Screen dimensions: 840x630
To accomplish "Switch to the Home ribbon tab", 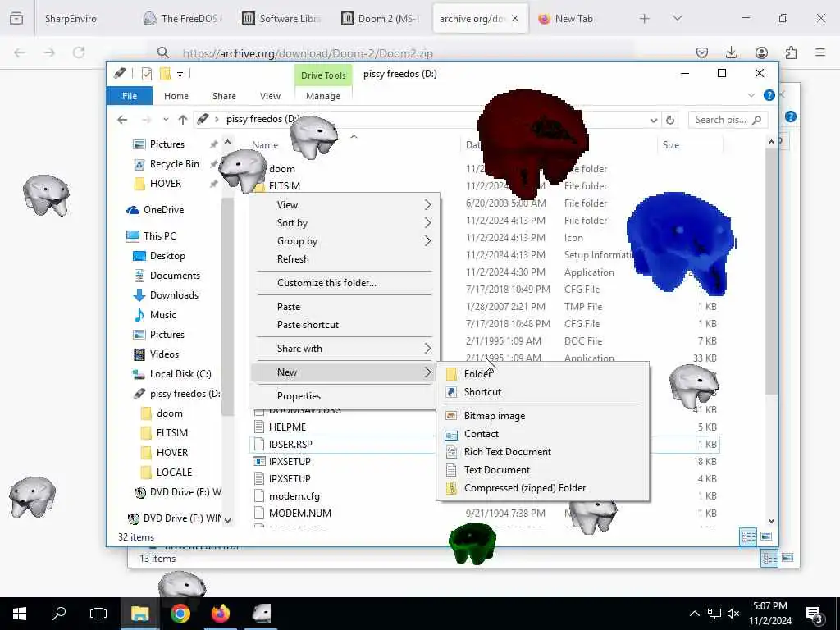I will click(x=176, y=96).
